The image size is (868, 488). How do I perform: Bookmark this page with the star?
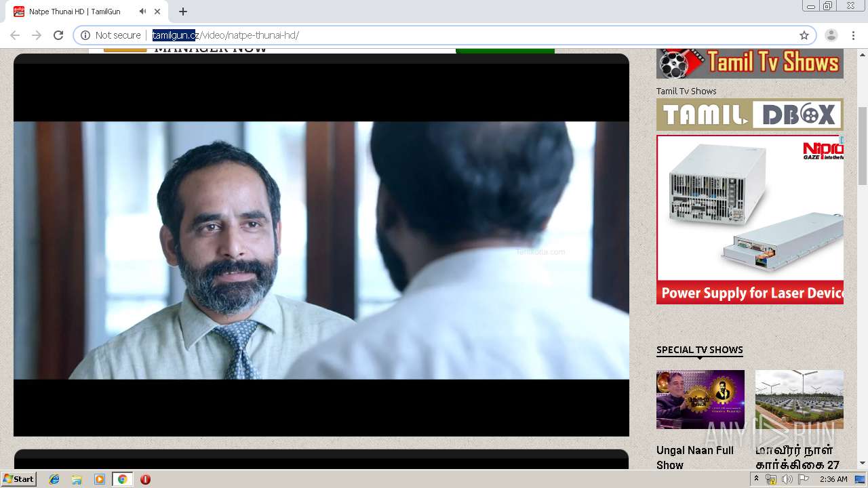pyautogui.click(x=804, y=35)
